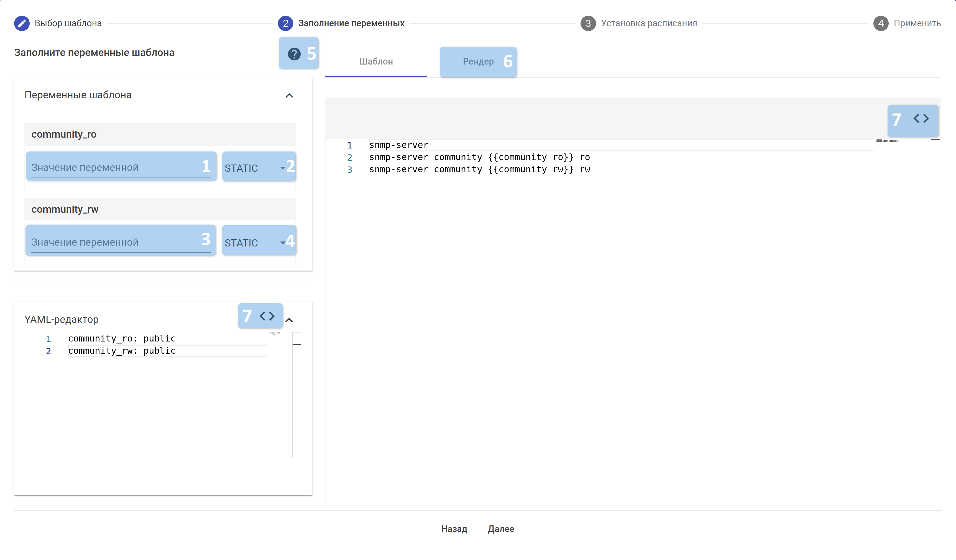This screenshot has height=560, width=956.
Task: Click code brackets icon in YAML-редактор header
Action: [x=267, y=316]
